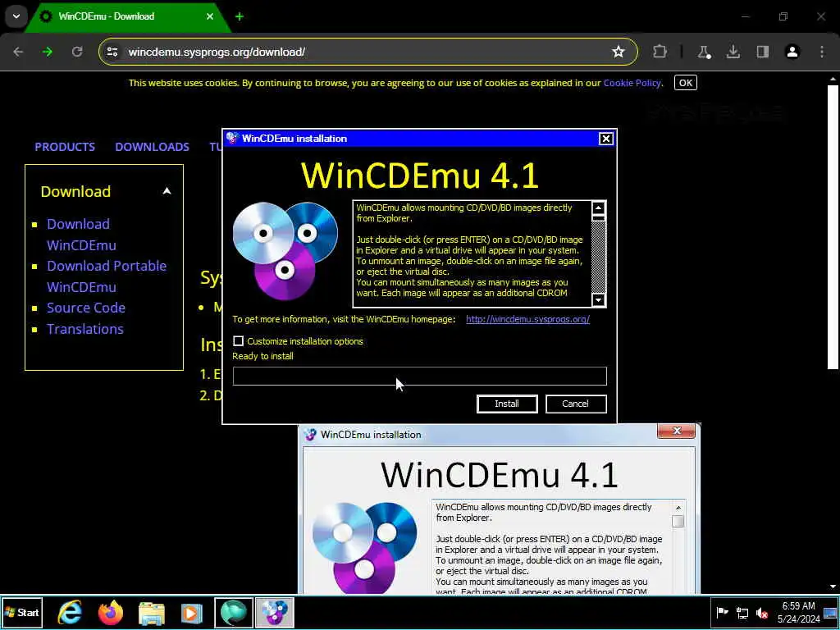Launch Firefox from the taskbar
This screenshot has height=630, width=840.
[x=111, y=613]
